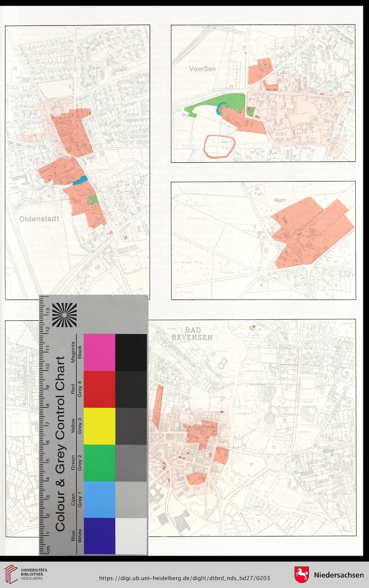369x588 pixels.
Task: Open the digi.ub.uni-heidelberg.de URL text
Action: coord(184,578)
